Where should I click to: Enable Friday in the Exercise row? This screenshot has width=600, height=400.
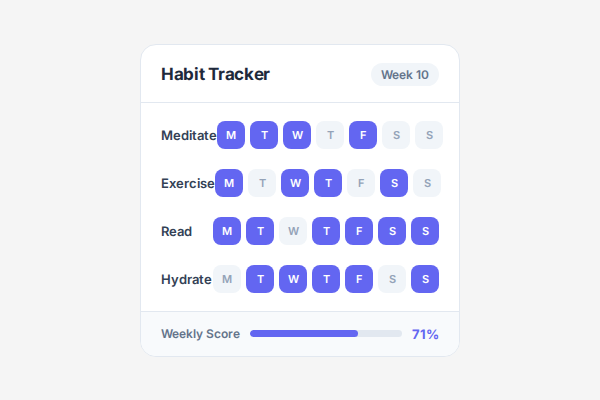coord(361,183)
